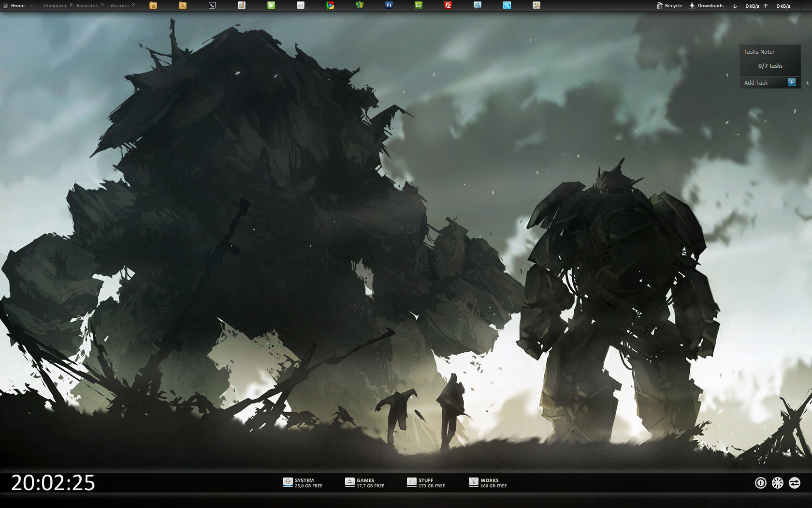Open the Recycle bin icon
Screen dimensions: 812x508
659,6
